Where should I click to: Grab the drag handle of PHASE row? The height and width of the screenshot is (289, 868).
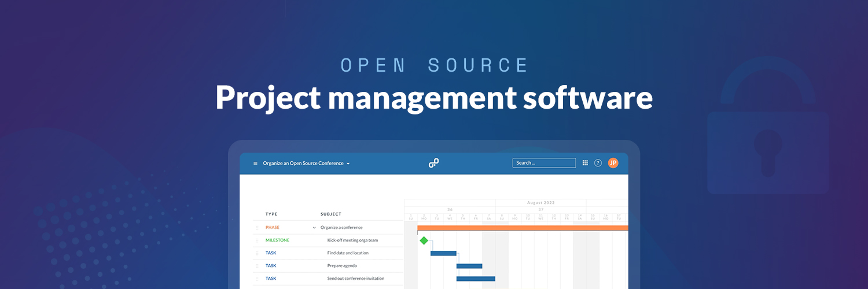[257, 228]
